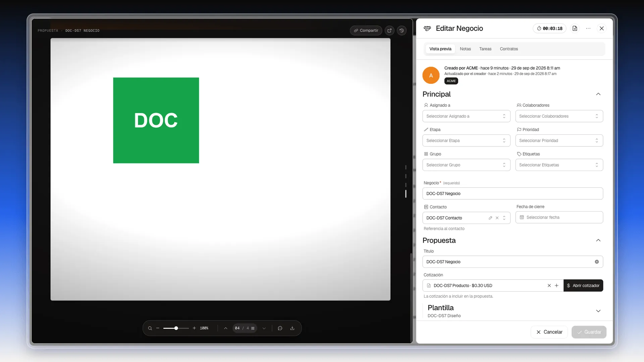The width and height of the screenshot is (644, 362).
Task: Click Abrir cotizador button
Action: point(583,286)
